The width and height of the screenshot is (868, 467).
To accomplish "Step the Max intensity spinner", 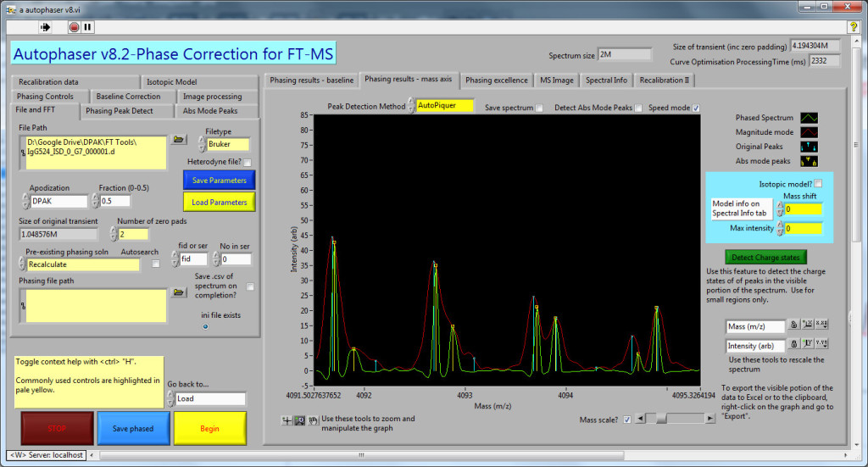I will click(x=780, y=228).
